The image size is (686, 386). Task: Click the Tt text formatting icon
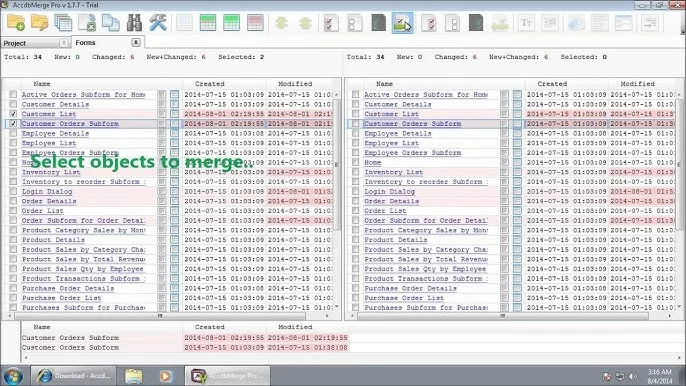coord(526,22)
